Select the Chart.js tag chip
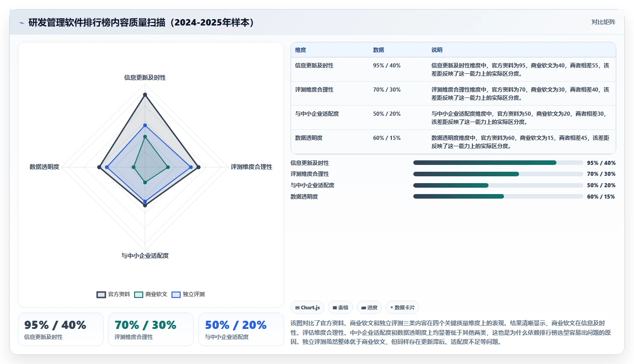Screen dimensions: 634x364 pyautogui.click(x=307, y=308)
